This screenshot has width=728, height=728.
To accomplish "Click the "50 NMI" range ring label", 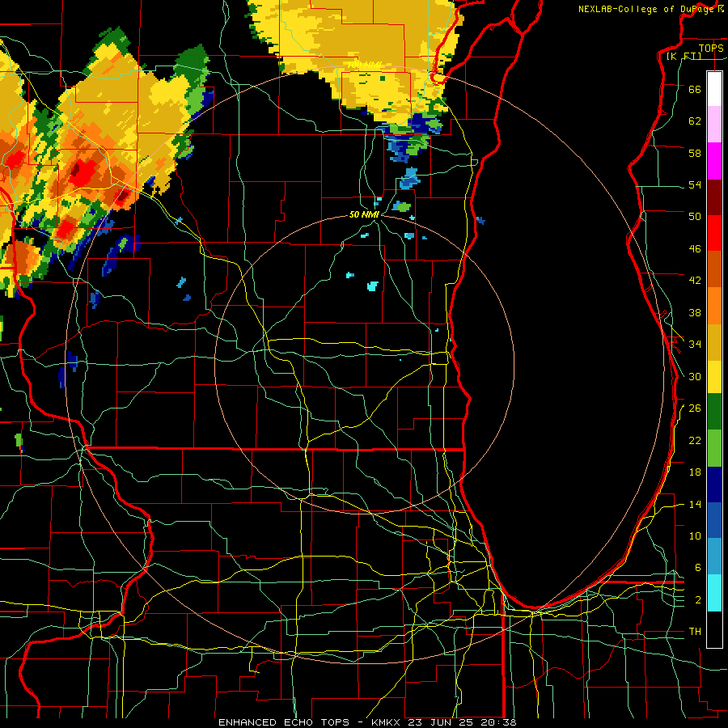I will click(365, 214).
